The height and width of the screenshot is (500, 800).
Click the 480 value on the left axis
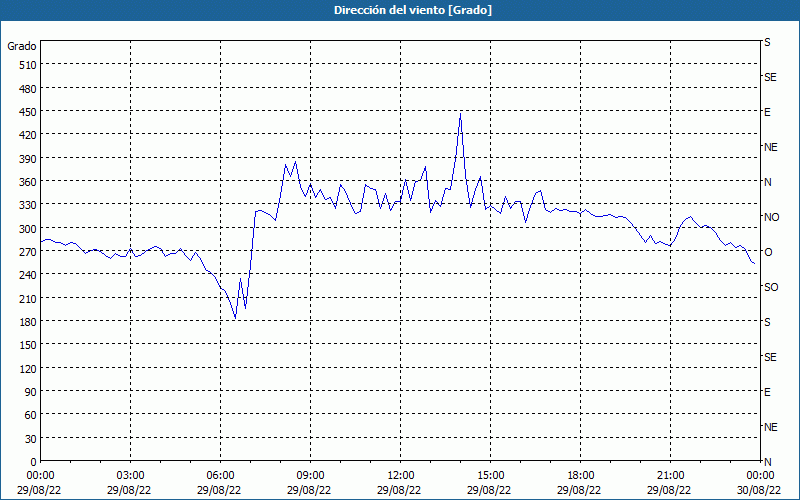(x=28, y=89)
